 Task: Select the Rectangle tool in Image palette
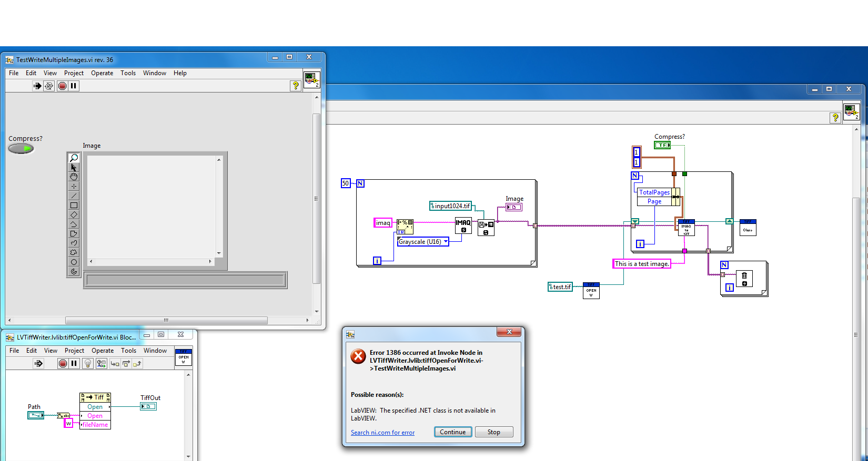pos(74,205)
